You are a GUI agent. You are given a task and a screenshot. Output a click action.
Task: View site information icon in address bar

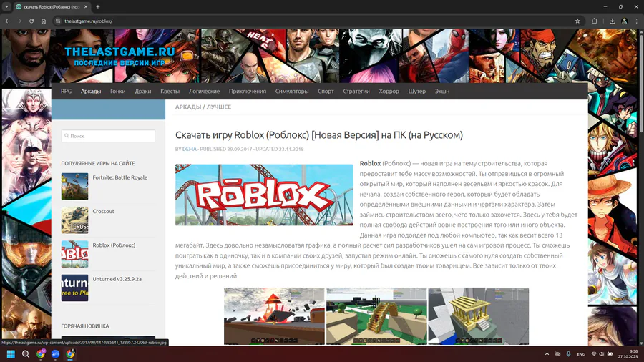pyautogui.click(x=58, y=21)
